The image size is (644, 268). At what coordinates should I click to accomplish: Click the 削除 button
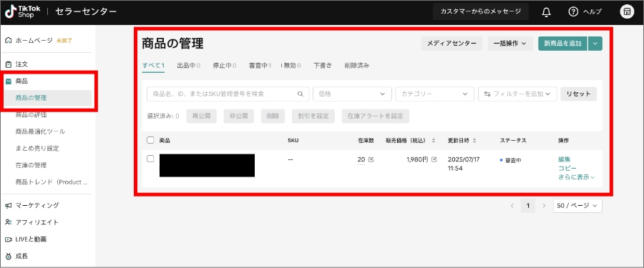click(273, 116)
